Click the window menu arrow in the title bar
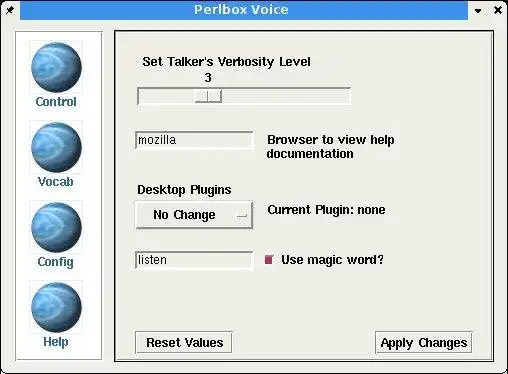Image resolution: width=508 pixels, height=374 pixels. (x=478, y=11)
